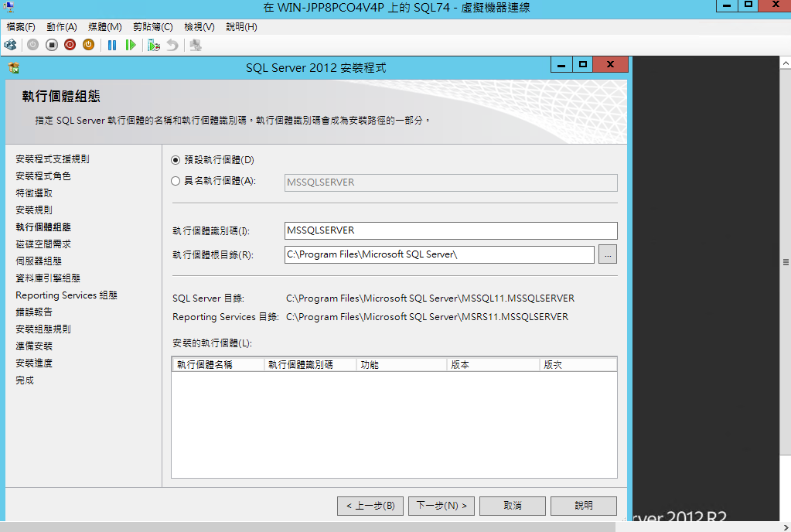Click the vertical scrollbar up arrow
This screenshot has width=791, height=532.
coord(786,63)
